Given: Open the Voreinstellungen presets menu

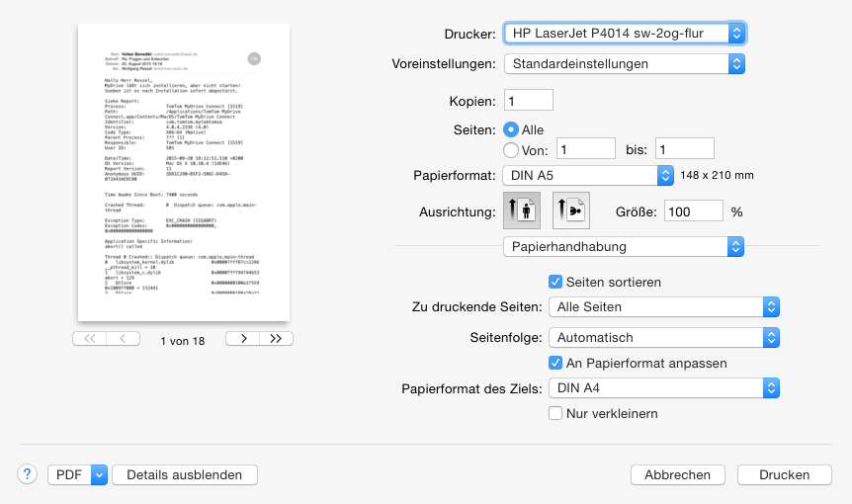Looking at the screenshot, I should point(624,63).
